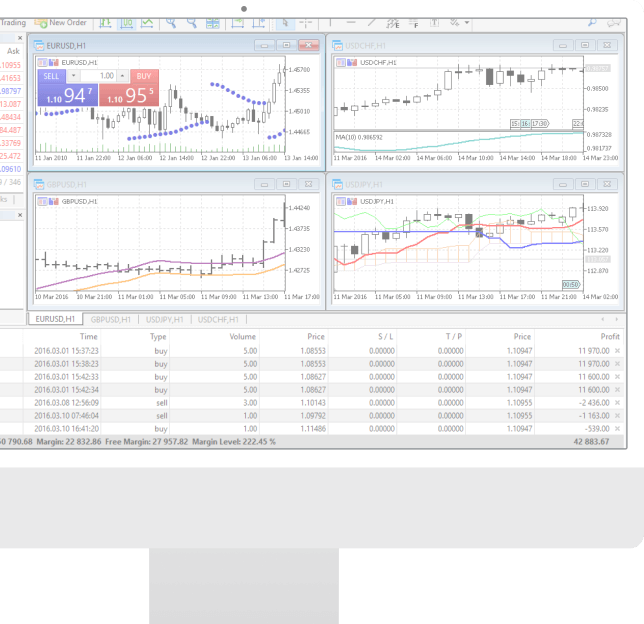Activate the GBPUSD,H1 chart window title
Screen dimensions: 644x624
point(67,184)
